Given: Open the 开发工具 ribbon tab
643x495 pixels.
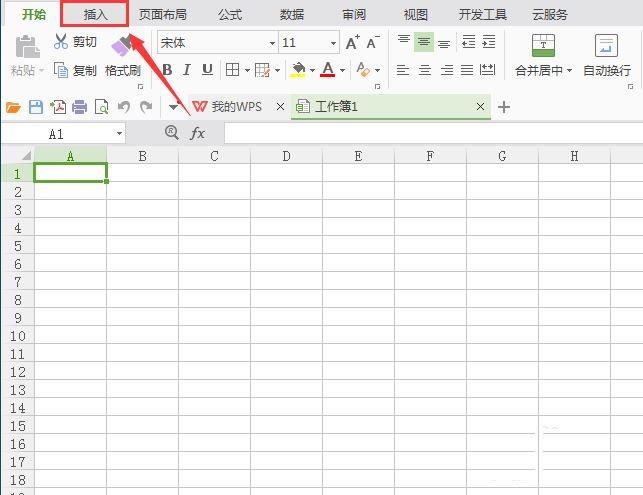Looking at the screenshot, I should (x=483, y=15).
